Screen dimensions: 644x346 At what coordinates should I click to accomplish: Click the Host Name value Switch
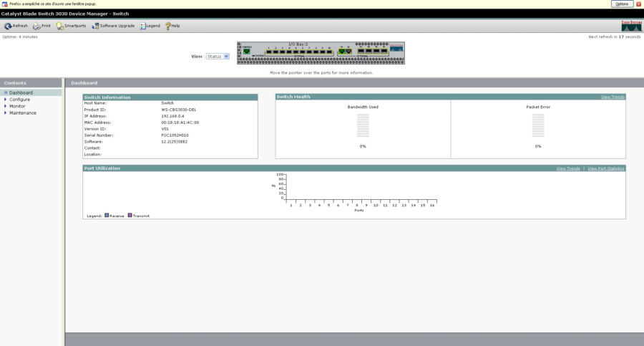click(x=167, y=103)
